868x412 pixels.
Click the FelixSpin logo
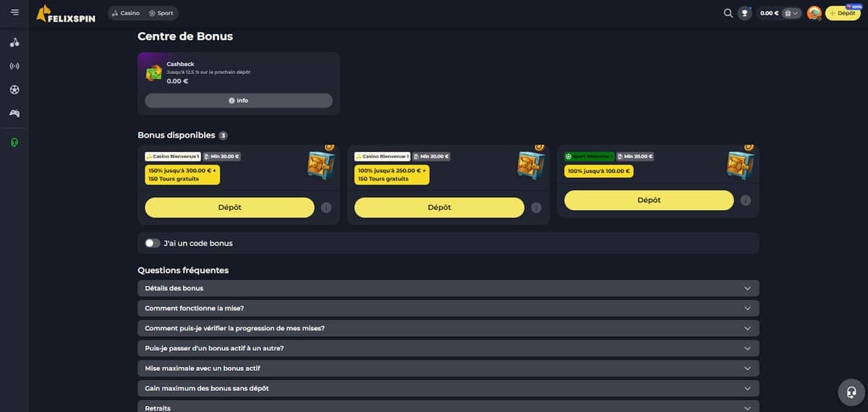coord(67,12)
